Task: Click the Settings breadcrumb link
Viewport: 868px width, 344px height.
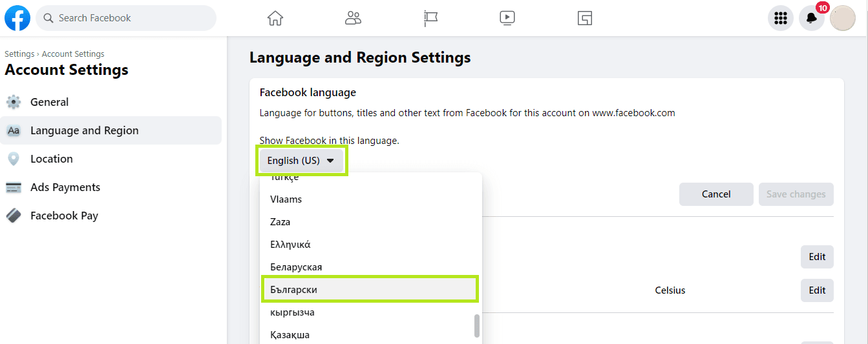Action: pyautogui.click(x=19, y=54)
